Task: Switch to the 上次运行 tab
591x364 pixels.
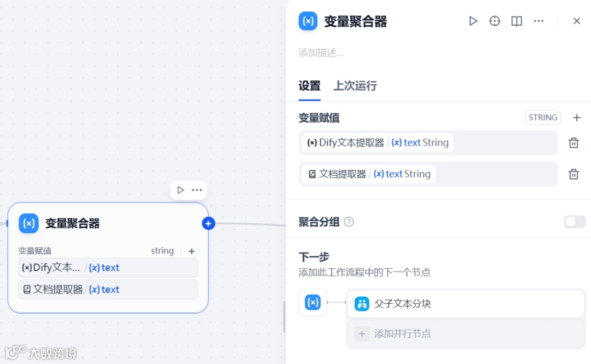Action: [355, 86]
